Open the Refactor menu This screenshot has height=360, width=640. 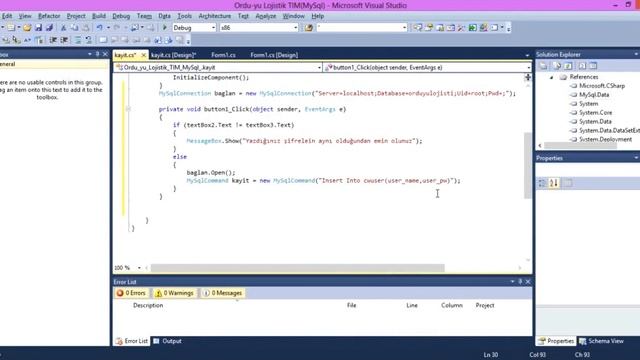coord(49,16)
